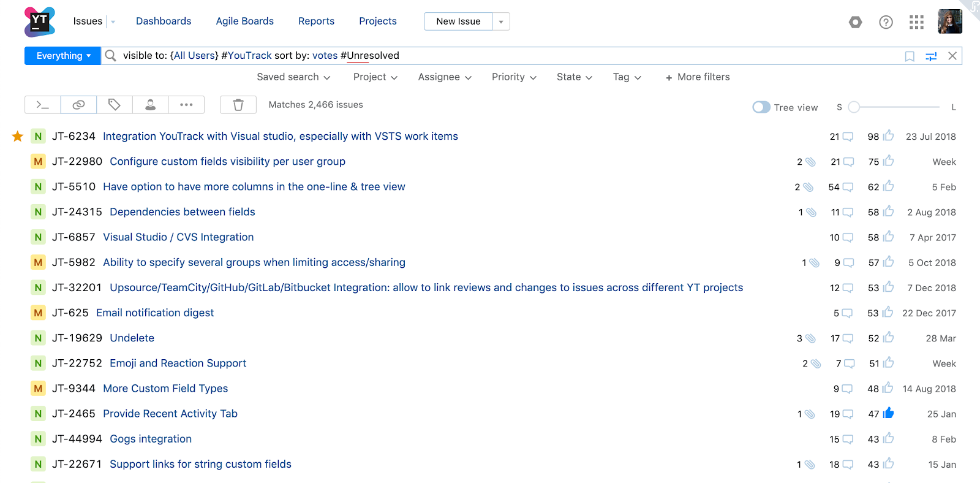The width and height of the screenshot is (980, 483).
Task: Vote for JT-6234 thumbs up icon
Action: coord(888,135)
